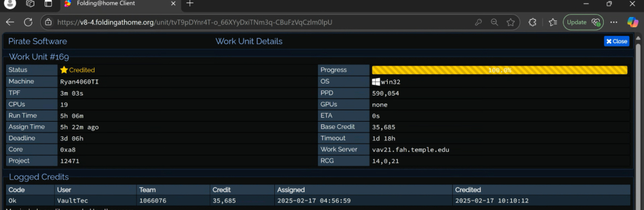Close the Folding@home Client tab
This screenshot has width=644, height=210.
point(173,3)
